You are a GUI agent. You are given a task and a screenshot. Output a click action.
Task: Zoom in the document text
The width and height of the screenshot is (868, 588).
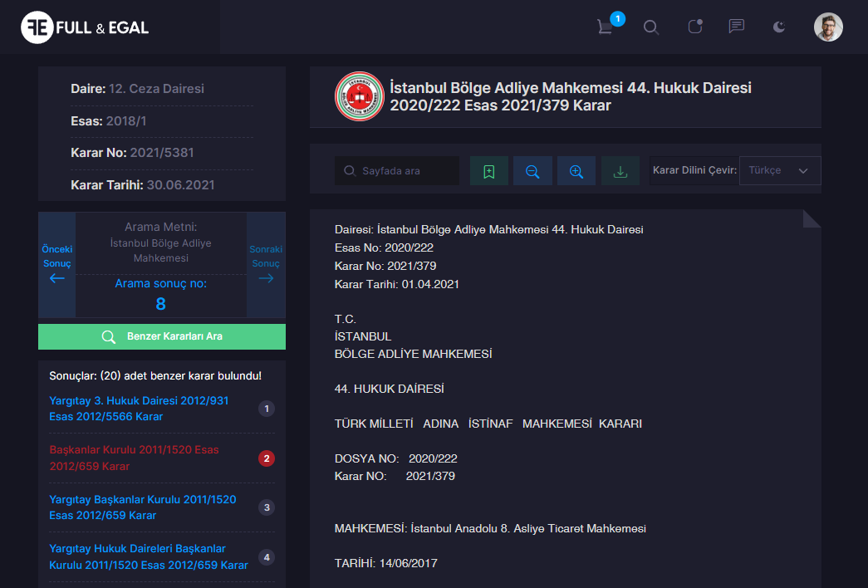pos(576,171)
